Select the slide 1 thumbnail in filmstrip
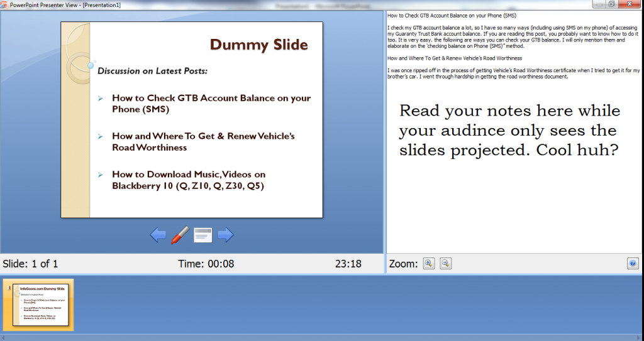The height and width of the screenshot is (341, 644). 38,305
